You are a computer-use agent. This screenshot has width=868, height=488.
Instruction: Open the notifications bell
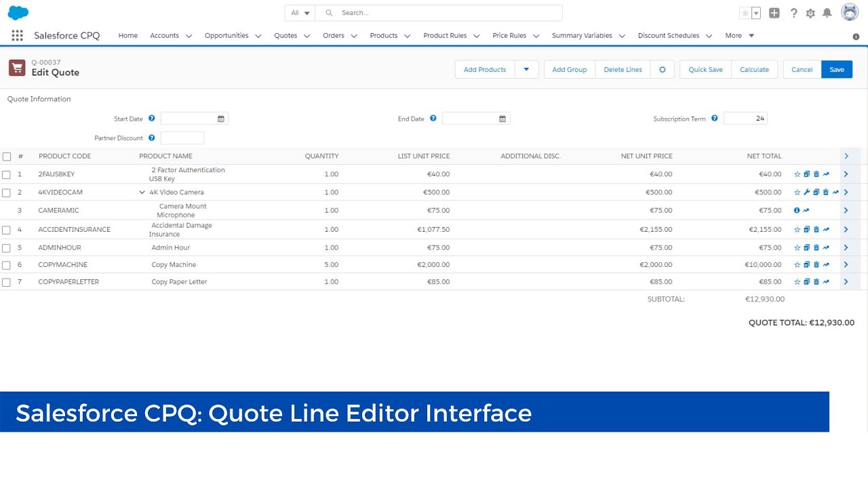point(827,13)
